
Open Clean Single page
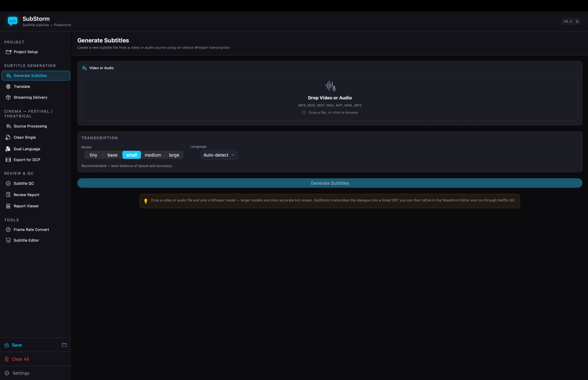[36, 137]
